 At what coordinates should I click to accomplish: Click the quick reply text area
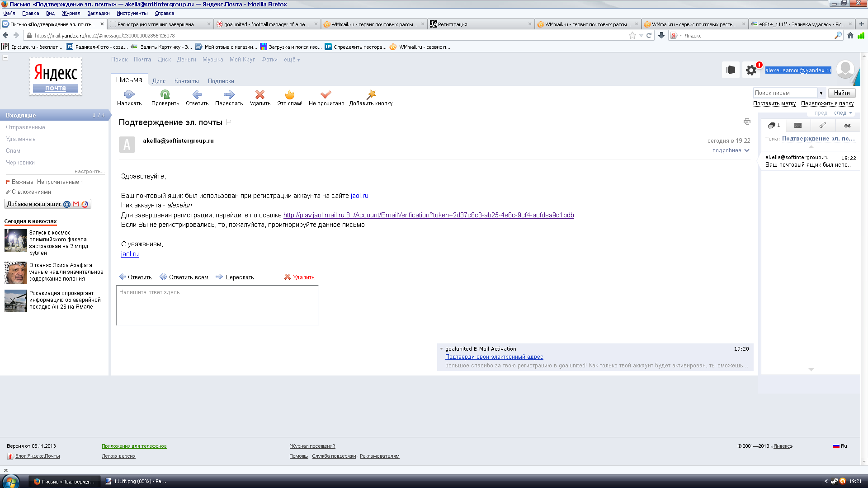tap(217, 305)
